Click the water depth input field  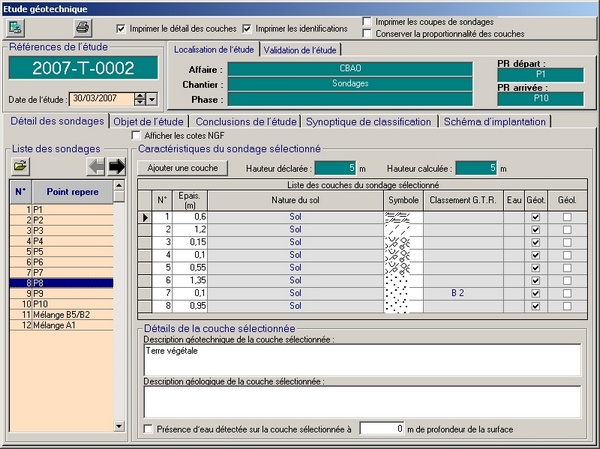[384, 429]
